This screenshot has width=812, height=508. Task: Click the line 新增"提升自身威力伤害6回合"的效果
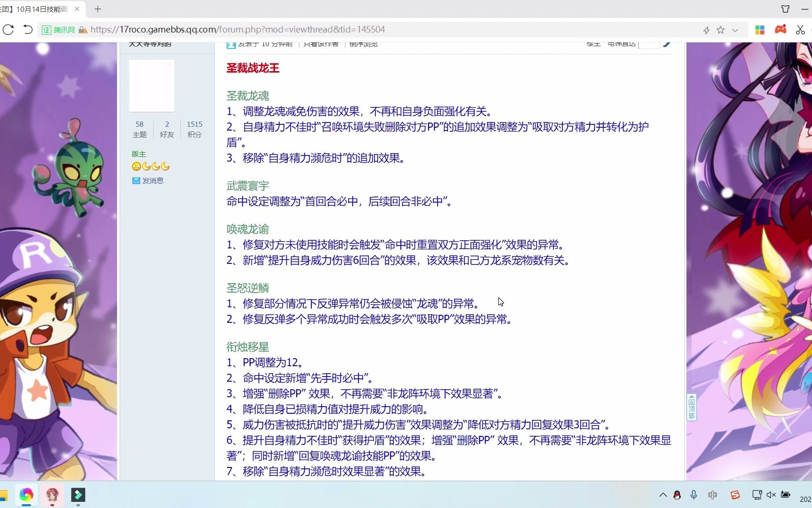[x=398, y=260]
